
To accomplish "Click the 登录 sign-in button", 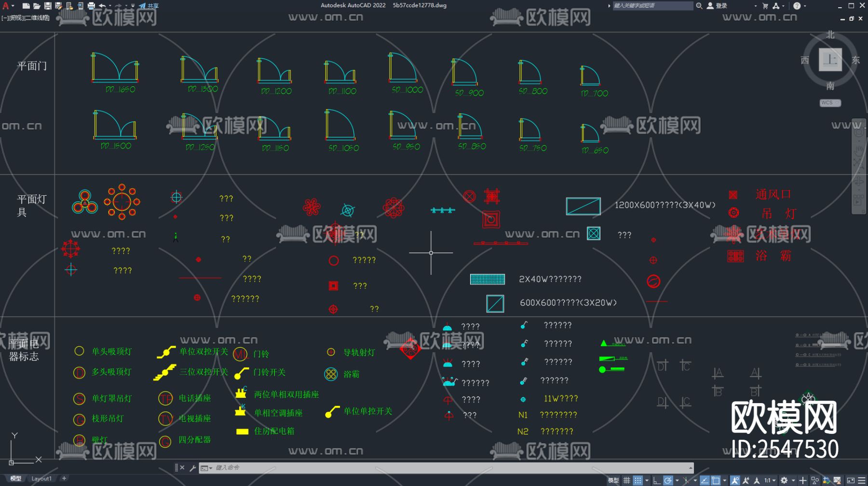I will pyautogui.click(x=717, y=6).
